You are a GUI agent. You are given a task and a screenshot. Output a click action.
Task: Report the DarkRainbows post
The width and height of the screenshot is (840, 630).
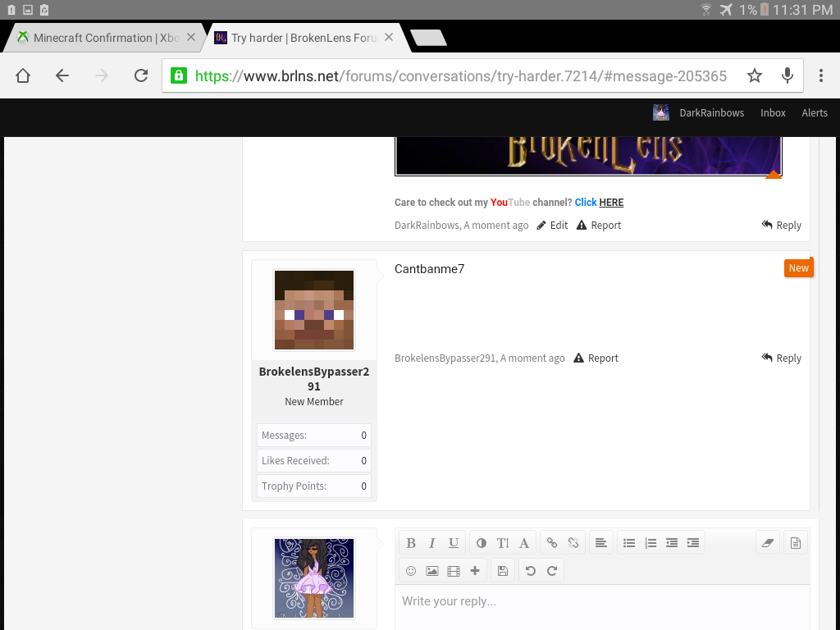pos(599,225)
